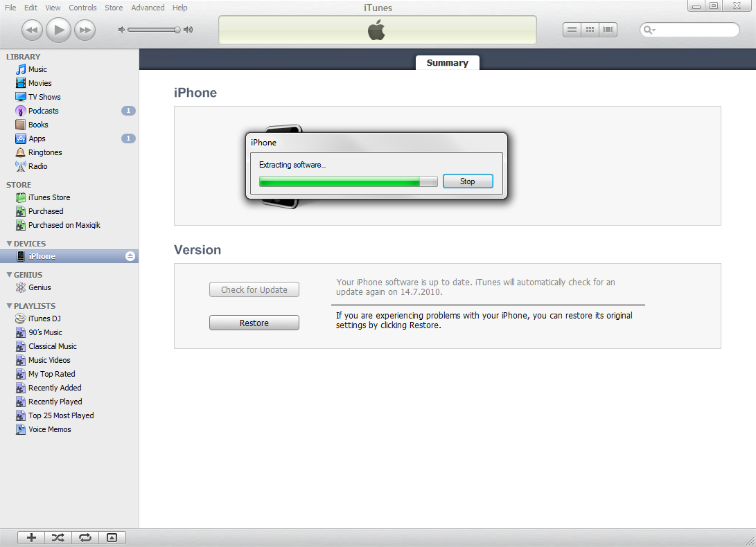Click the Next track button

85,30
